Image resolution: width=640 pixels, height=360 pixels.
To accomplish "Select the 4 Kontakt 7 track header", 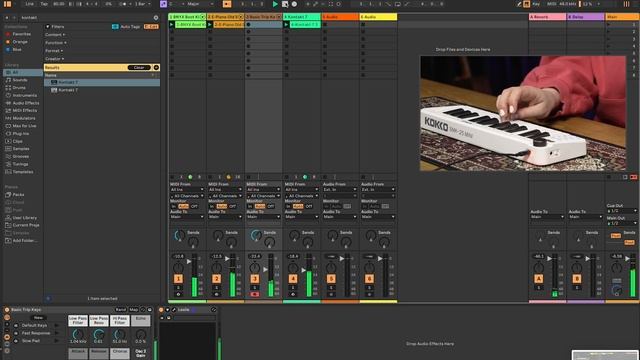I will pos(302,17).
